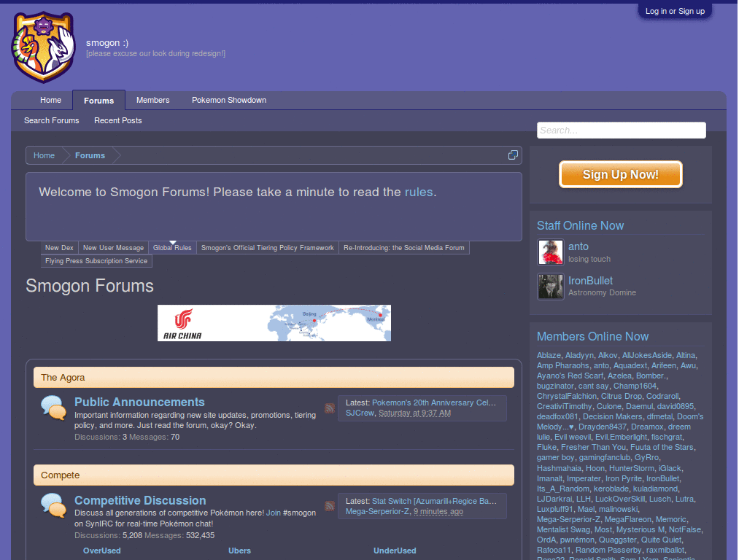Open latest thread Stat Switch [Azumarill+Regice Ba…
Viewport: 747px width, 560px height.
434,502
